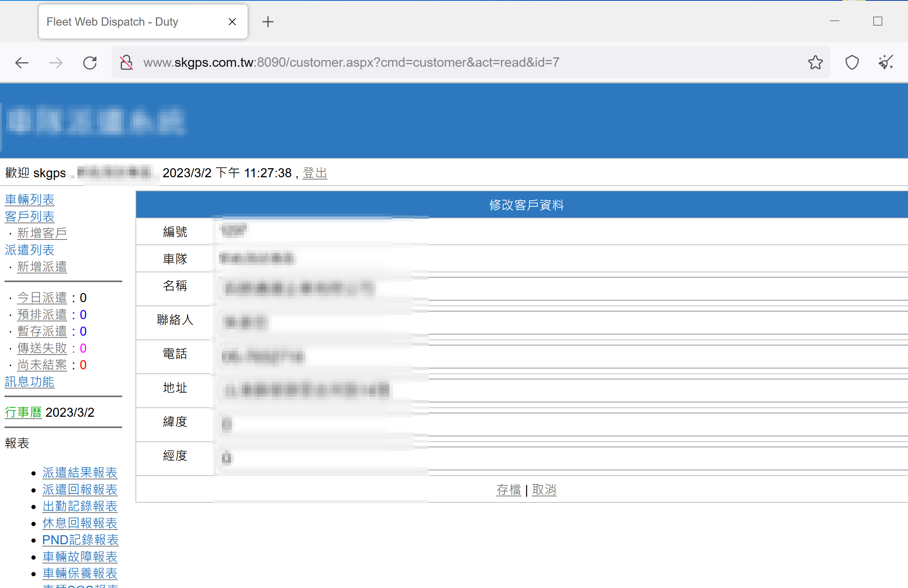
Task: Open 今日派遣 today's dispatches
Action: 42,298
